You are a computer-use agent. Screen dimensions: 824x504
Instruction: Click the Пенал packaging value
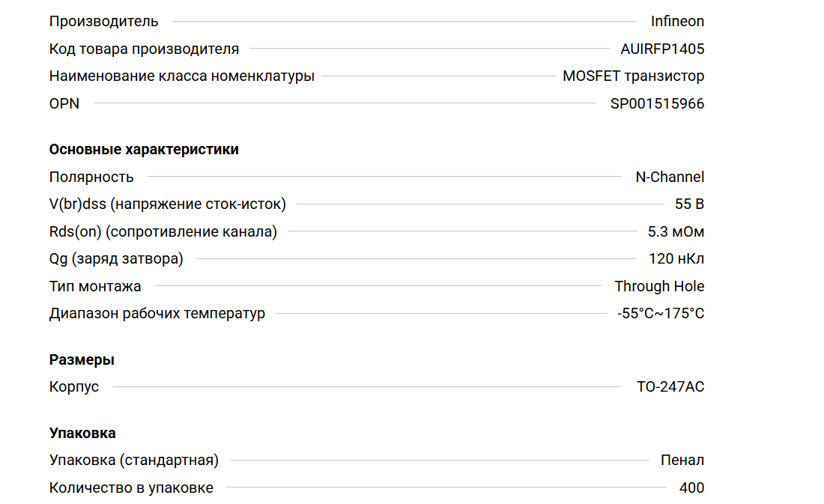(x=682, y=460)
